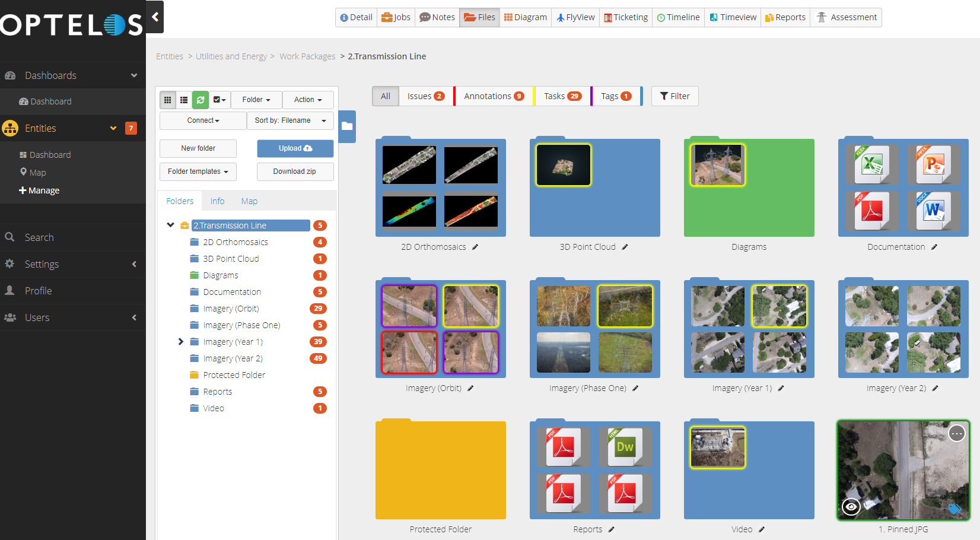Click the blue folder panel handle
Viewport: 980px width, 540px height.
point(347,126)
